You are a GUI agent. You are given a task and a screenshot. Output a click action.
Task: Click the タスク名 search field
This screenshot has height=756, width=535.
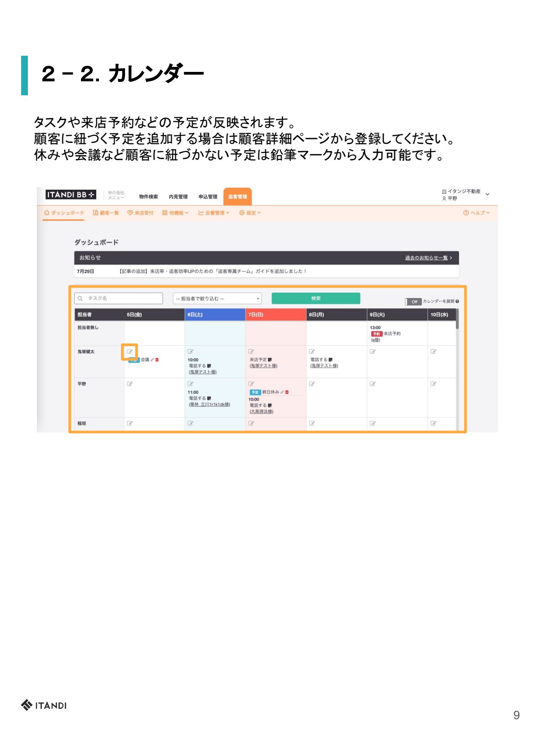(x=119, y=298)
